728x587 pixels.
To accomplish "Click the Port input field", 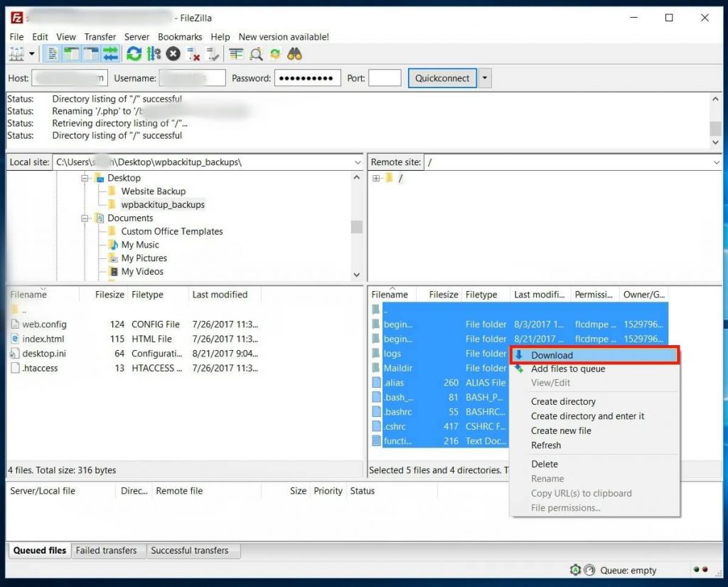I will pos(385,78).
